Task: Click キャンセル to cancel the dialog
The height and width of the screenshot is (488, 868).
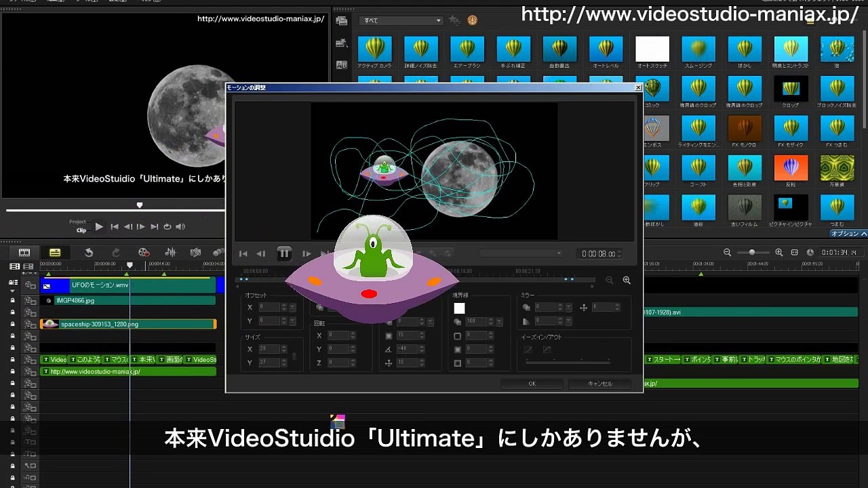Action: [x=600, y=384]
